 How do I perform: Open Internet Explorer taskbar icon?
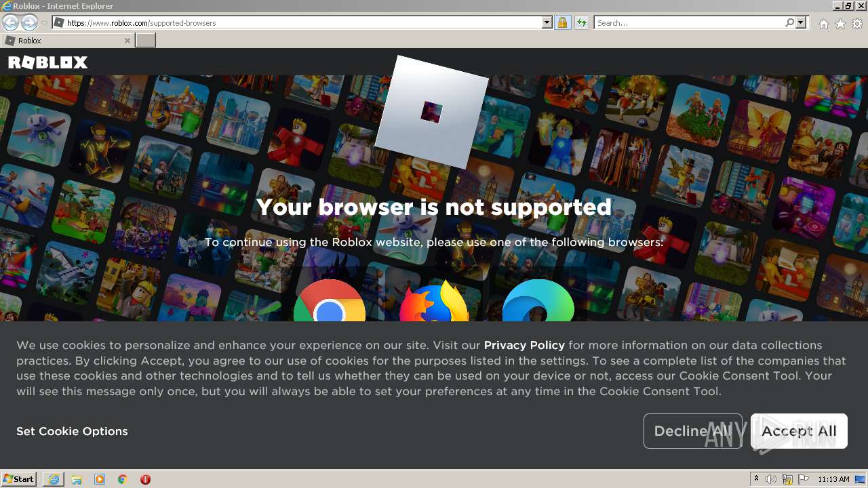54,479
